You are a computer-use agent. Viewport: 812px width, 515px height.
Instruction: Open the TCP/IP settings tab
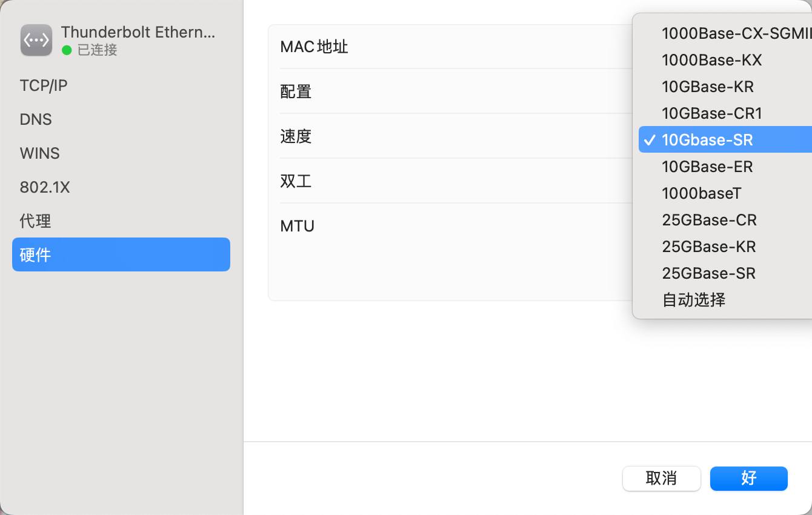[44, 85]
